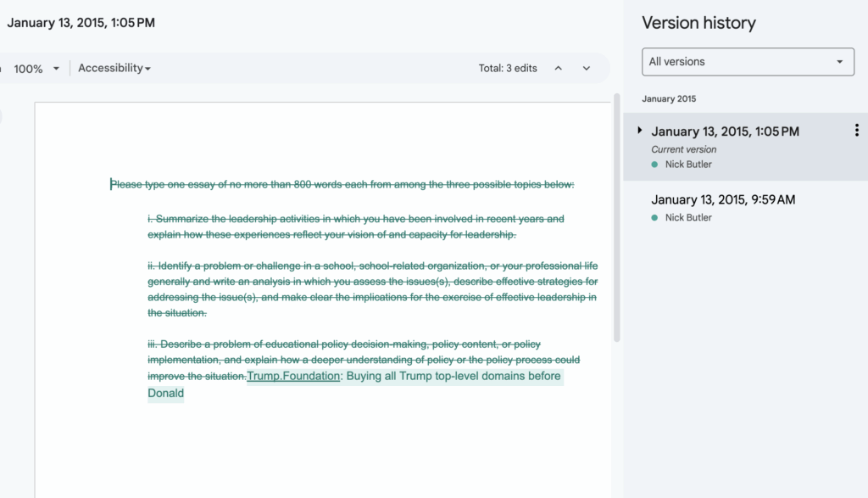The image size is (868, 498).
Task: Click the Version history panel title
Action: tap(698, 23)
